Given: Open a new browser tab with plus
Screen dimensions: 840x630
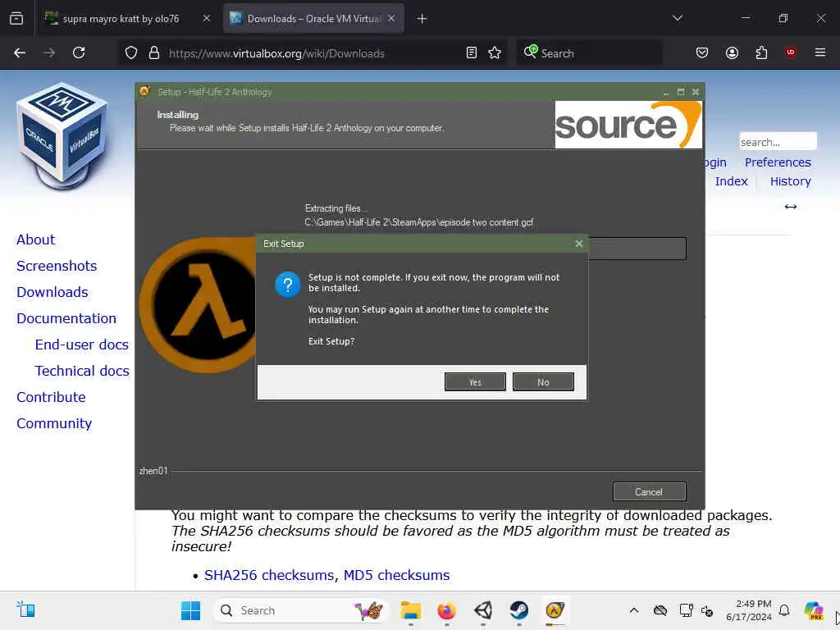Looking at the screenshot, I should [x=422, y=19].
